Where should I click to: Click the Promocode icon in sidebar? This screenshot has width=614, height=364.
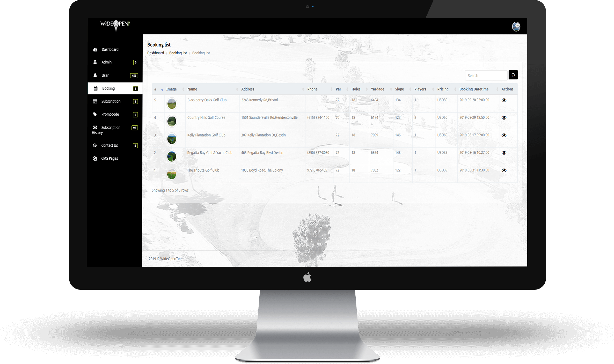95,114
